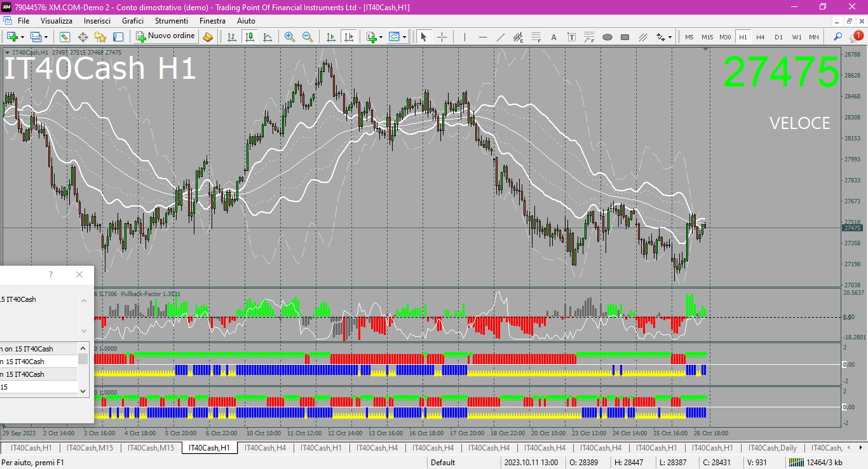
Task: Pick the horizontal line drawing tool
Action: click(482, 37)
